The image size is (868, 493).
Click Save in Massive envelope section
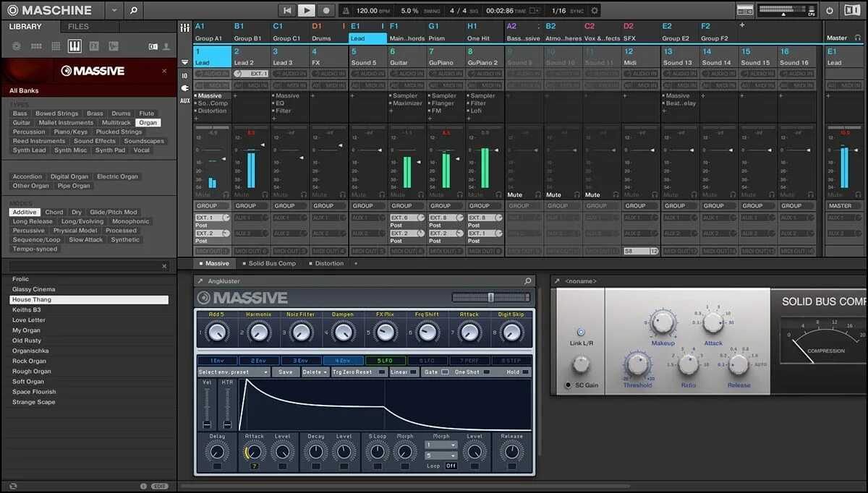(285, 372)
